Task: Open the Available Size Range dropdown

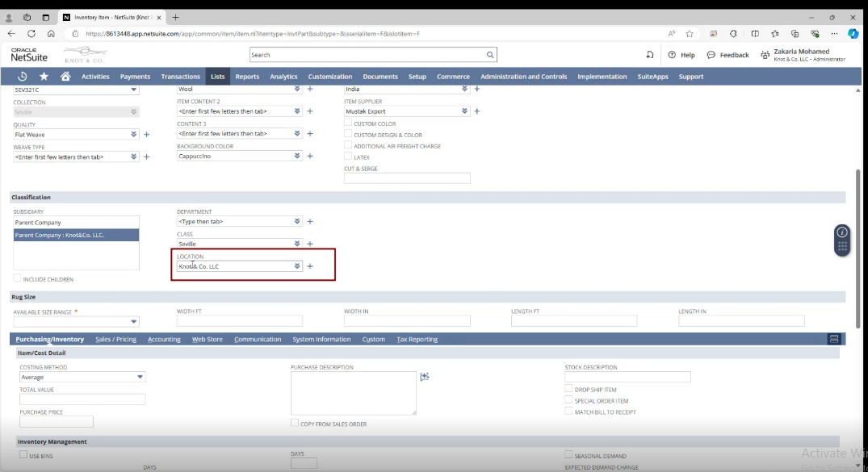Action: 133,321
